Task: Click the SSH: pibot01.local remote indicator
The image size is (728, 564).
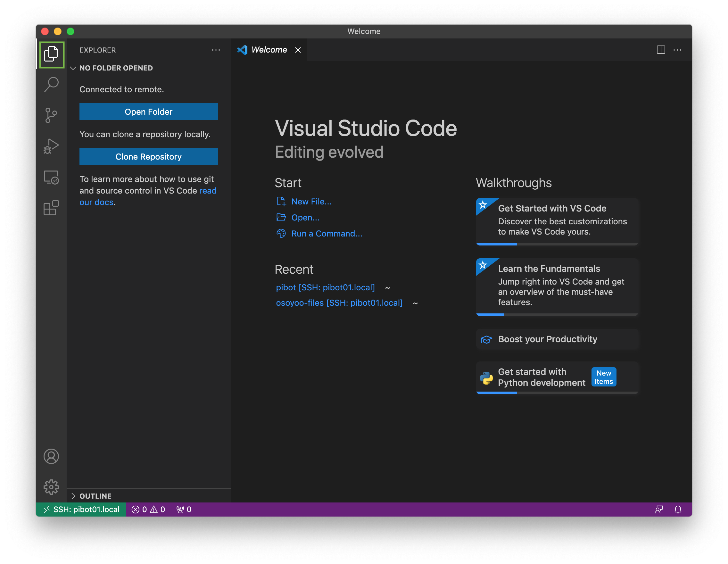Action: [81, 509]
